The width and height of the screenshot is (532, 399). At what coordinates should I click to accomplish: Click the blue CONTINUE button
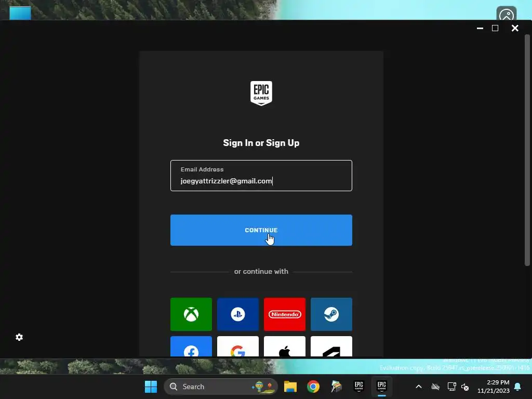(261, 230)
